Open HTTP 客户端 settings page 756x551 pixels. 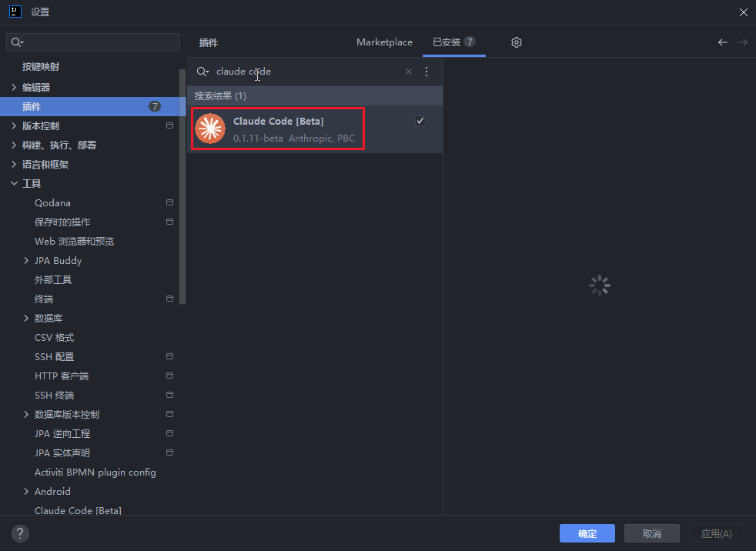coord(62,376)
